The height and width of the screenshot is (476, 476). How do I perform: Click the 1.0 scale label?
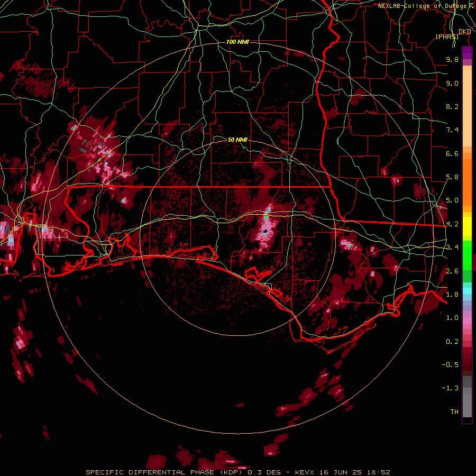click(x=452, y=318)
